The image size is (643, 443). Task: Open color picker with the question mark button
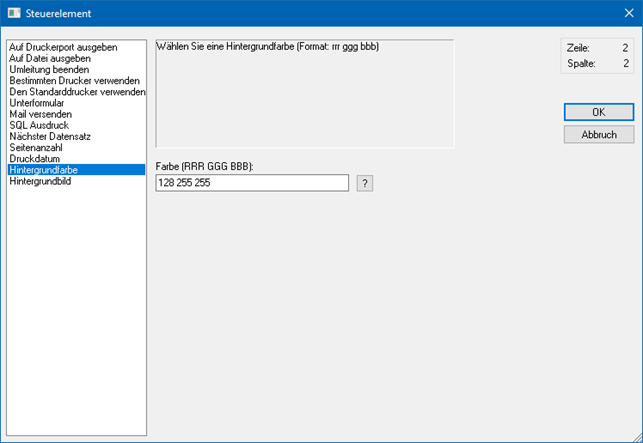365,183
